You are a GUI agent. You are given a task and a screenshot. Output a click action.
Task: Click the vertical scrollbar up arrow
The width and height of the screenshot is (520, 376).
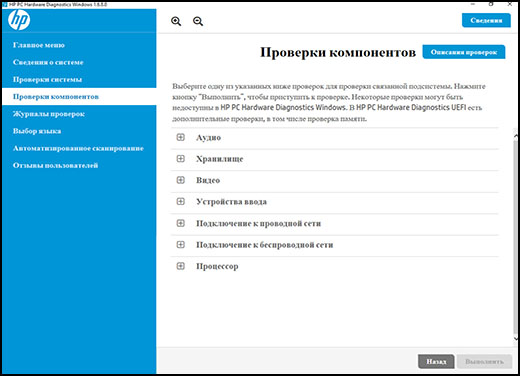point(516,136)
